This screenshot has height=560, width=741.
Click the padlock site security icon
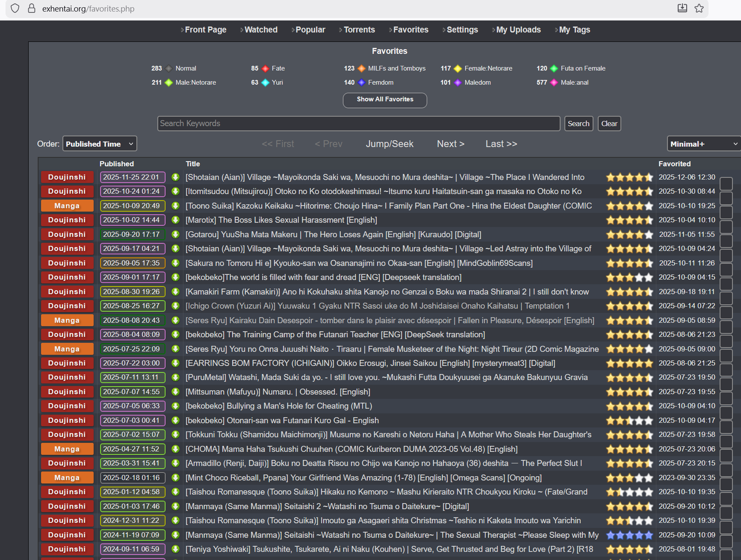click(32, 9)
